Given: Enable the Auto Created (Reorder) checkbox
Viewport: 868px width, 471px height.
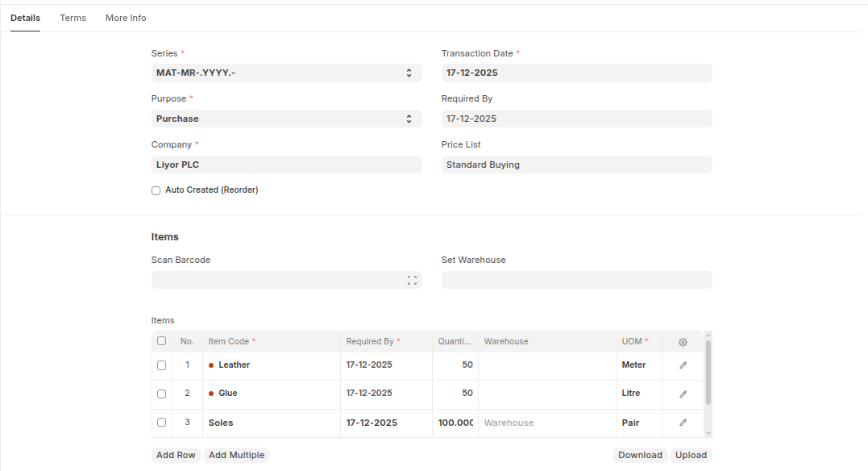Looking at the screenshot, I should 156,191.
